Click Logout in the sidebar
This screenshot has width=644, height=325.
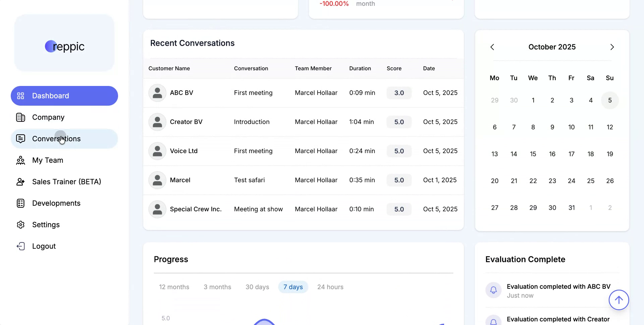point(44,246)
